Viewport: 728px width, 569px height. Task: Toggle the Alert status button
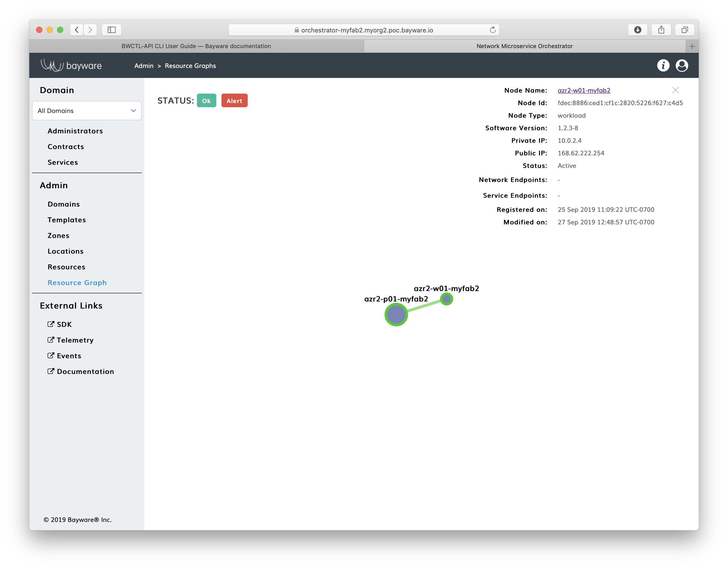(x=234, y=100)
